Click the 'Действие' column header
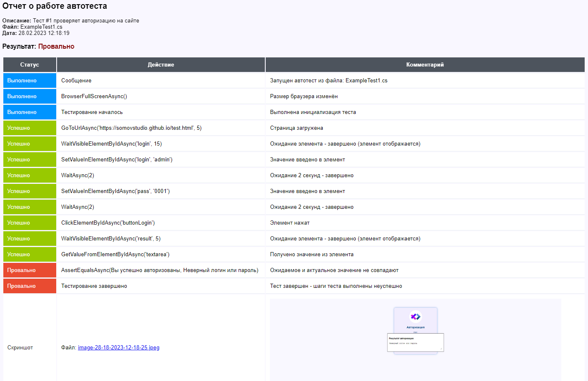 pyautogui.click(x=161, y=65)
